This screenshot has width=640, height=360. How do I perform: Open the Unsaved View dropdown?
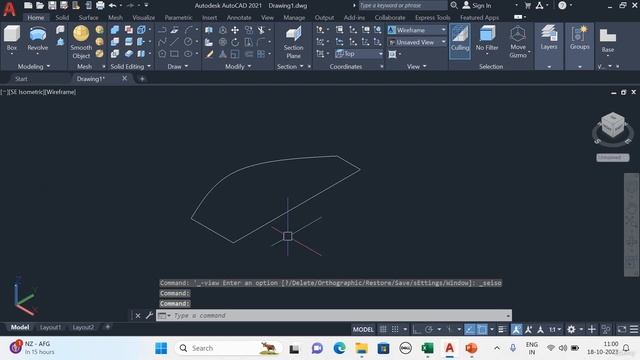pos(417,42)
